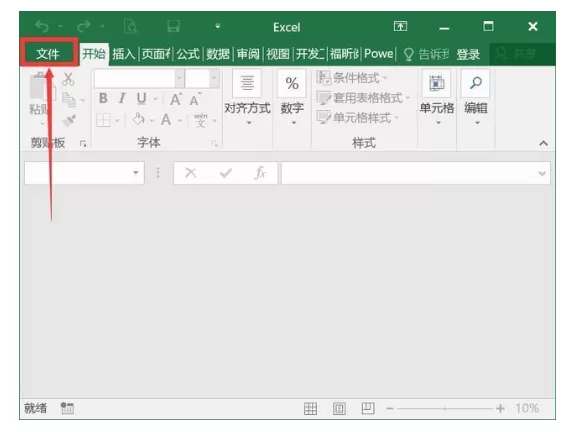Click the Save icon in title bar

(173, 26)
